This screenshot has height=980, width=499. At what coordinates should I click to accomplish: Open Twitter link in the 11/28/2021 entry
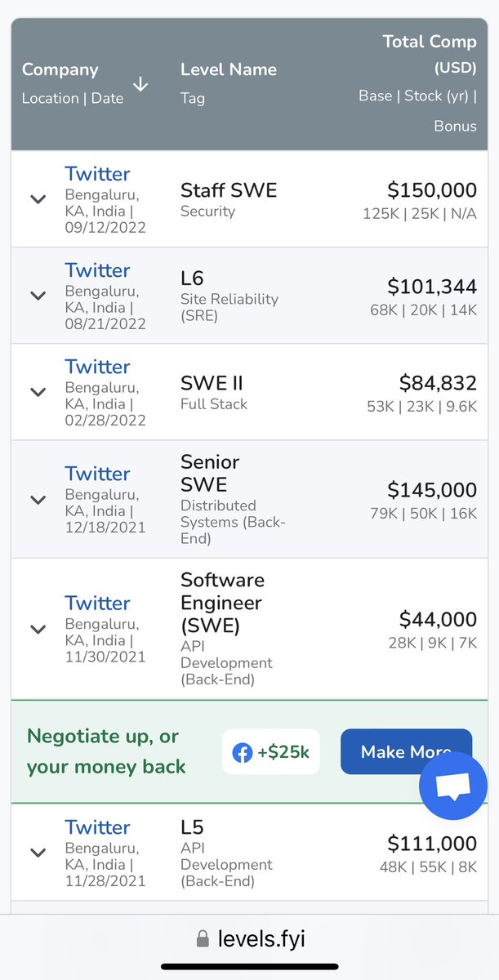97,827
